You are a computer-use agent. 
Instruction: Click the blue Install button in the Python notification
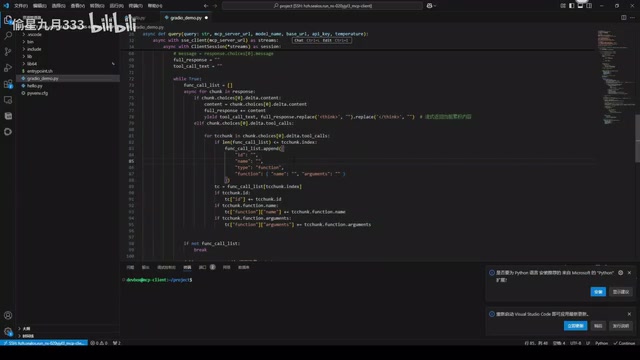(598, 292)
